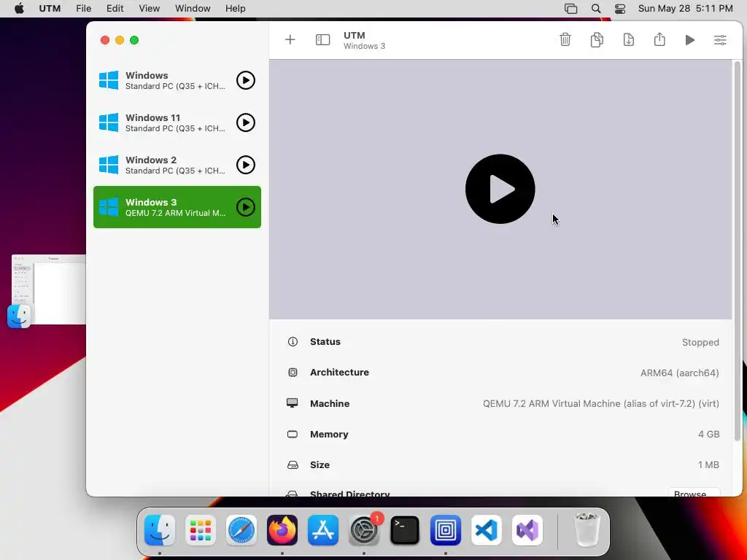Click the date and time in menu bar
The width and height of the screenshot is (747, 560).
click(x=686, y=9)
